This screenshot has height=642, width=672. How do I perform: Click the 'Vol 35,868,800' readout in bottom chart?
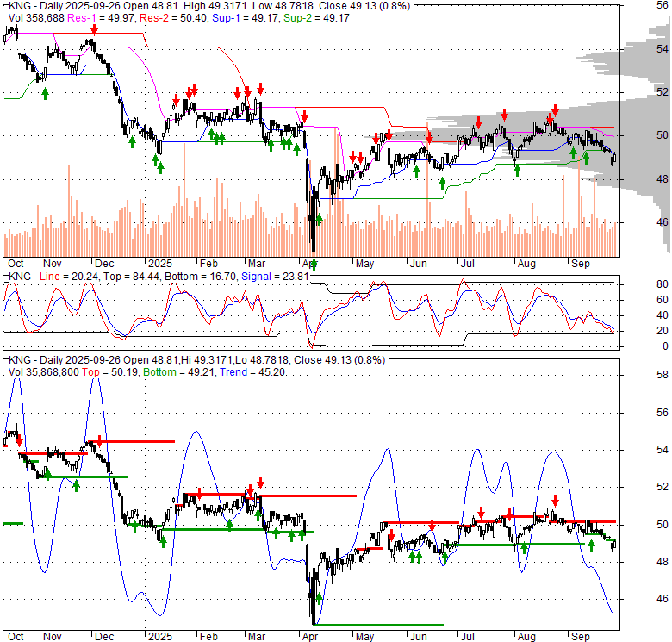coord(44,372)
